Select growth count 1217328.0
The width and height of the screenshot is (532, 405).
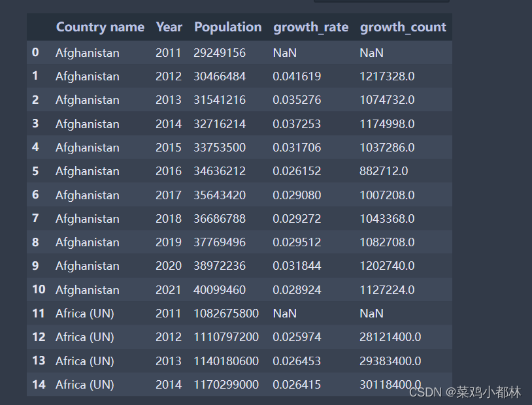click(387, 76)
